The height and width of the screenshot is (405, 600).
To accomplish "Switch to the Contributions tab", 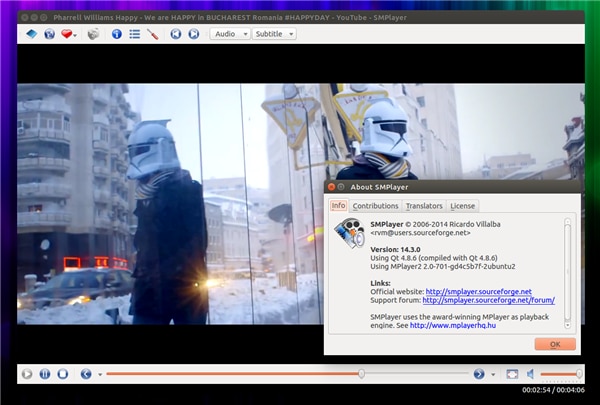I will pyautogui.click(x=375, y=206).
